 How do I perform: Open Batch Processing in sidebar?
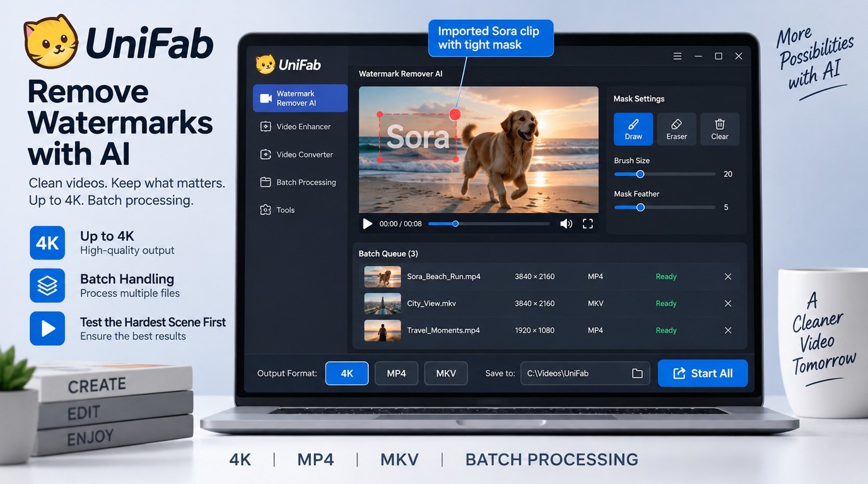click(298, 182)
